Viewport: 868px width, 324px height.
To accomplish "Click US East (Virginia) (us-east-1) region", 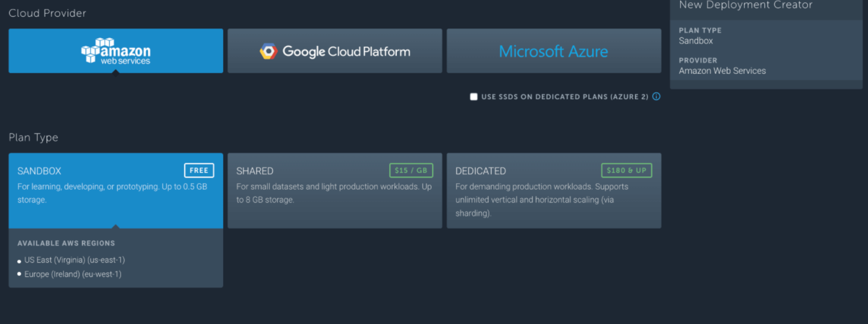I will pyautogui.click(x=74, y=260).
